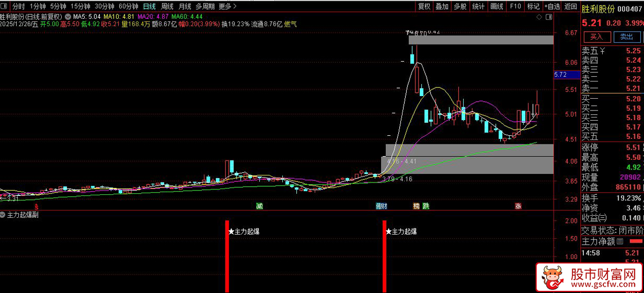The image size is (644, 293).
Task: Click the 返回 back button
Action: [570, 6]
